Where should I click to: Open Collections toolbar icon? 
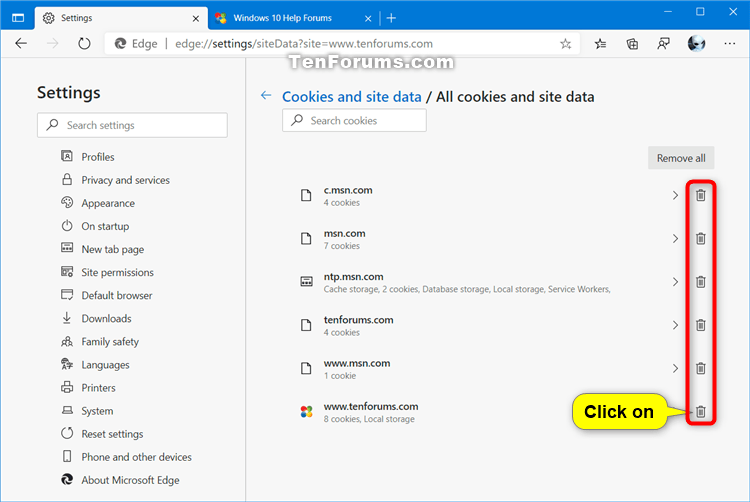point(632,44)
